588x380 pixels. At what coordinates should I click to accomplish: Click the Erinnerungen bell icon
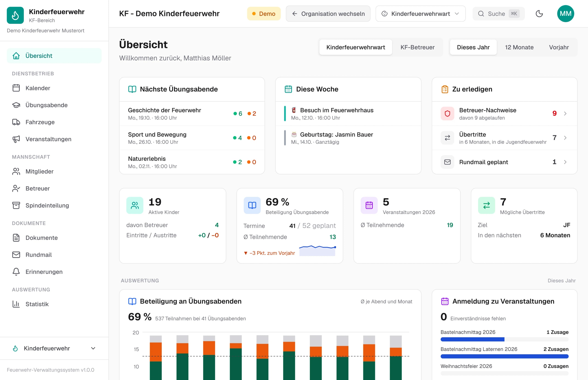click(16, 272)
